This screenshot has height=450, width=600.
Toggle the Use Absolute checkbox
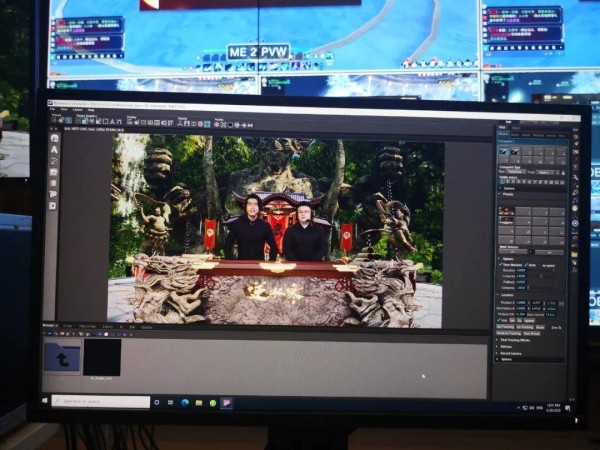pos(501,264)
